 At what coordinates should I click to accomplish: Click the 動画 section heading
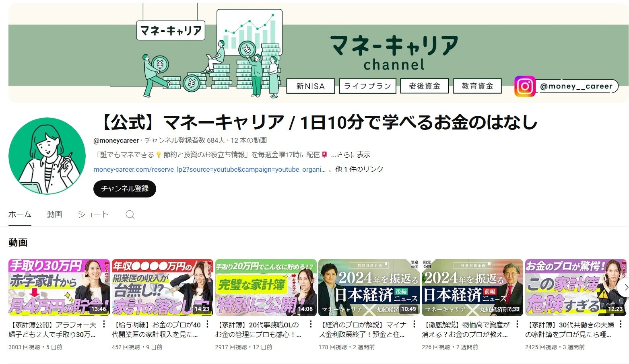tap(18, 243)
